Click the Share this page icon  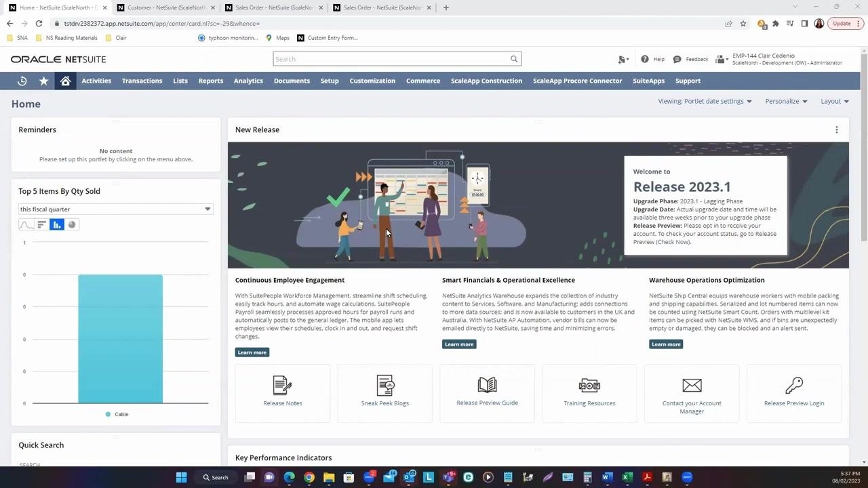click(728, 23)
